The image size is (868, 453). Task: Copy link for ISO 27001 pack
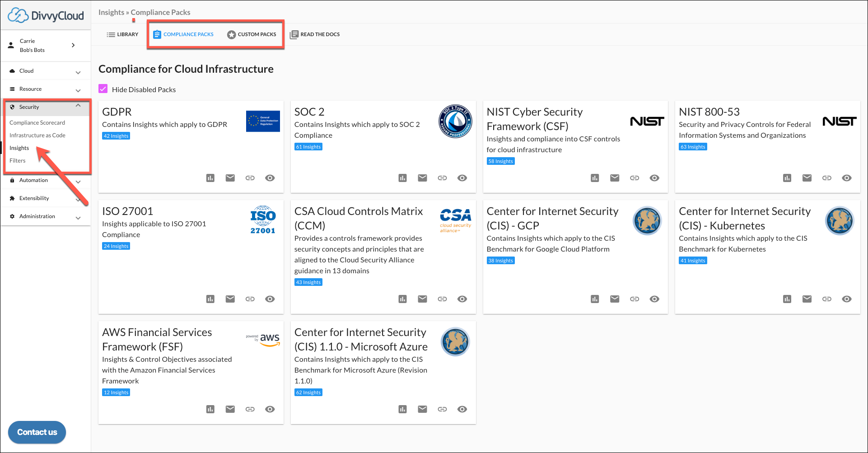pyautogui.click(x=250, y=299)
